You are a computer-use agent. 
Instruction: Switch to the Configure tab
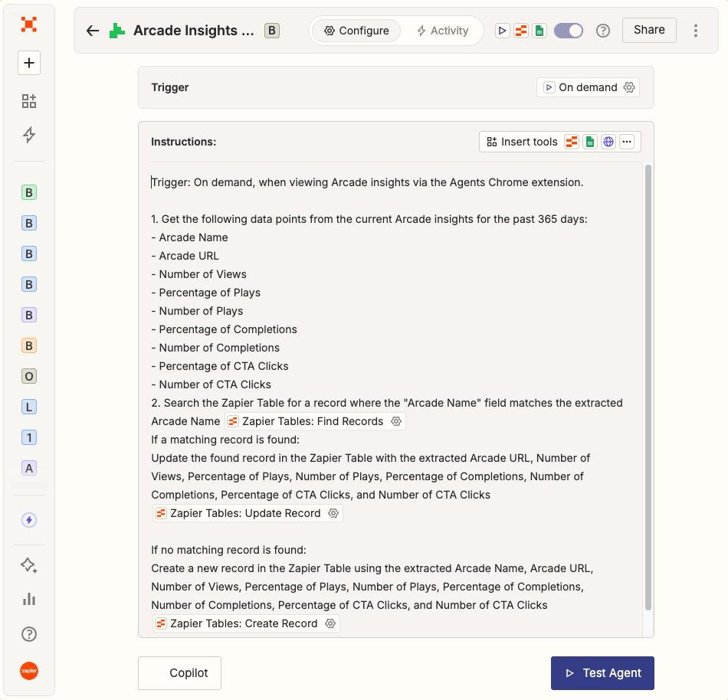[356, 31]
